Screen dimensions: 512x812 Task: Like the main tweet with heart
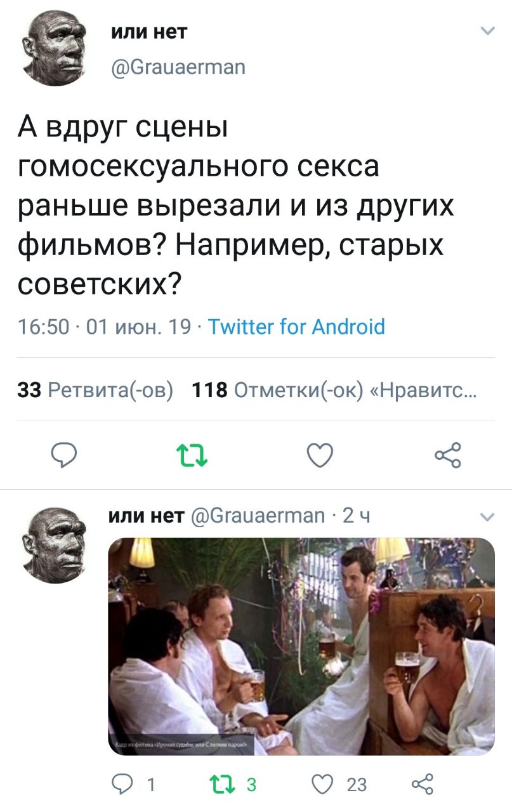click(x=320, y=455)
